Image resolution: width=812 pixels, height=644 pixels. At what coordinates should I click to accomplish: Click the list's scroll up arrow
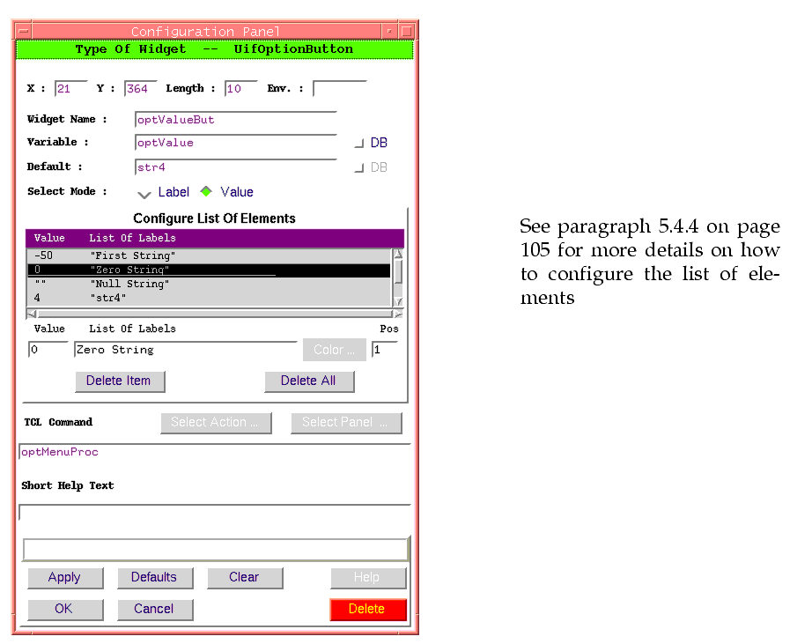(x=397, y=255)
